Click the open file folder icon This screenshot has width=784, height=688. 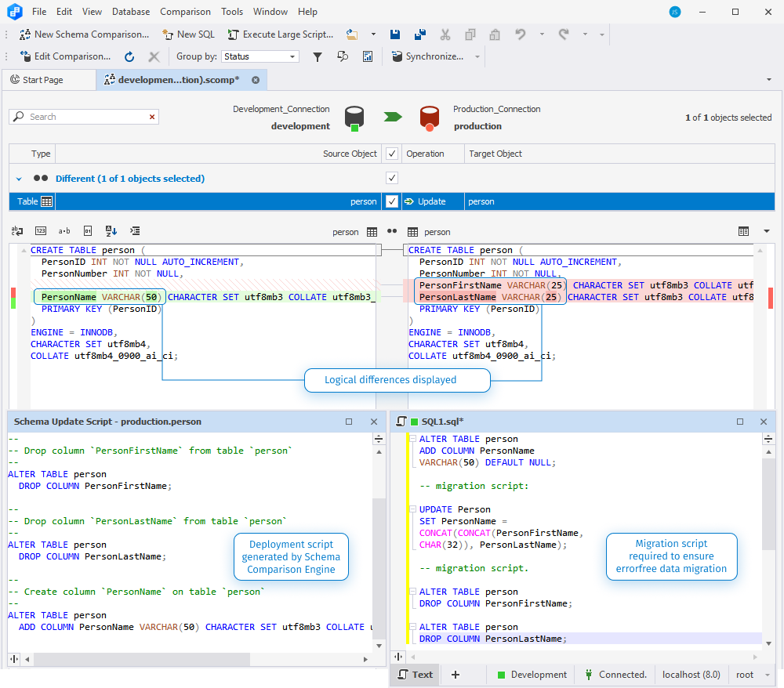pyautogui.click(x=352, y=34)
